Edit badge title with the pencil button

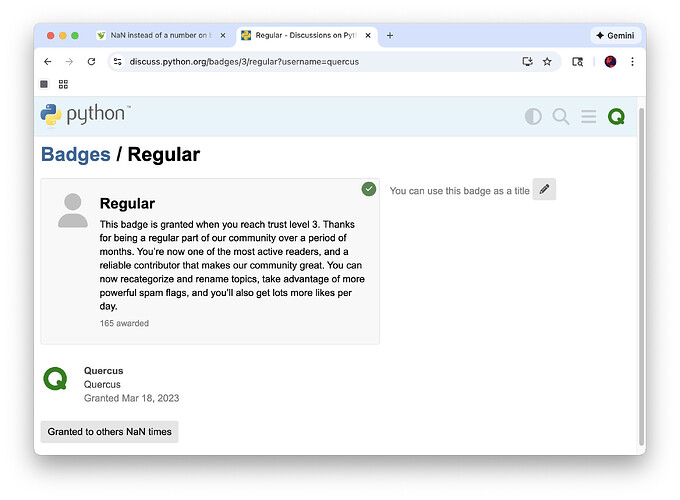coord(544,189)
